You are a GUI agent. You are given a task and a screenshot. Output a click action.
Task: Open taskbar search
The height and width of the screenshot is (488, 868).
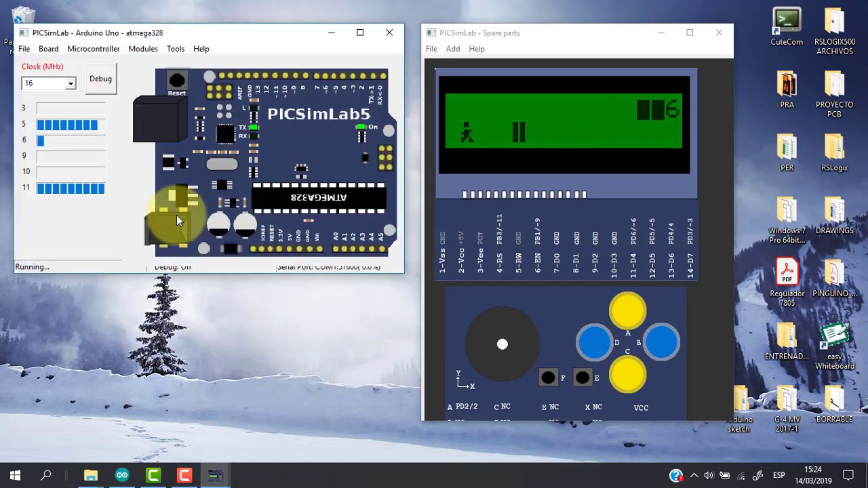pos(46,475)
